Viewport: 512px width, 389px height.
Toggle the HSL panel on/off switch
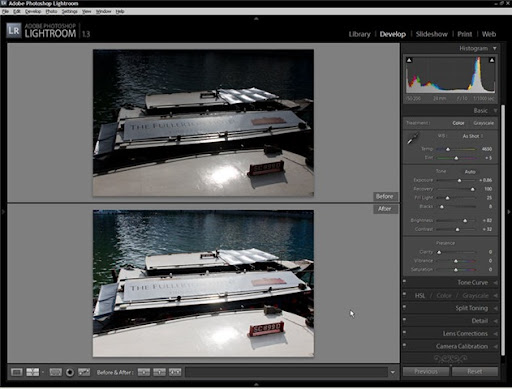[x=404, y=294]
